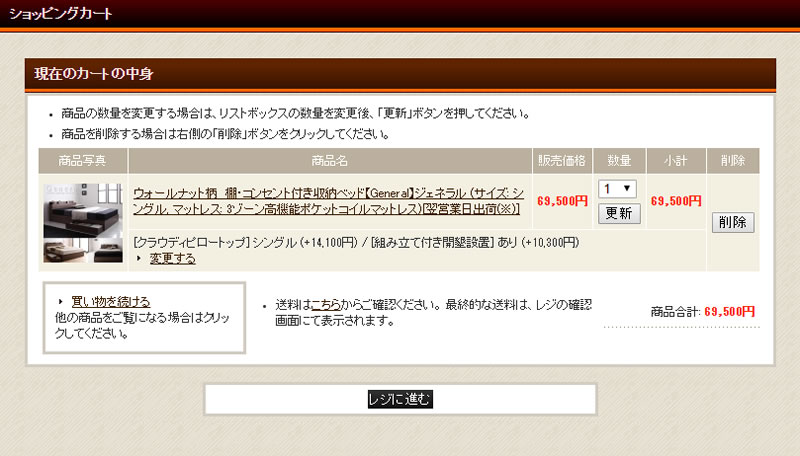Click the 販売価格 column header
The height and width of the screenshot is (456, 800).
tap(562, 161)
